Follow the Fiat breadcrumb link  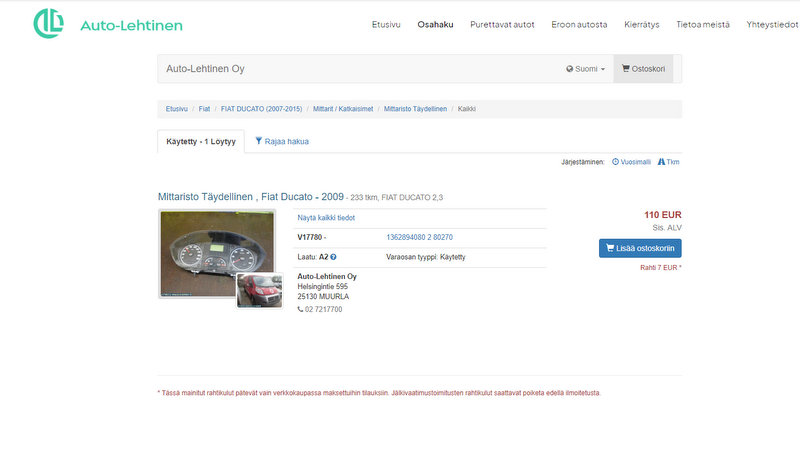coord(204,109)
